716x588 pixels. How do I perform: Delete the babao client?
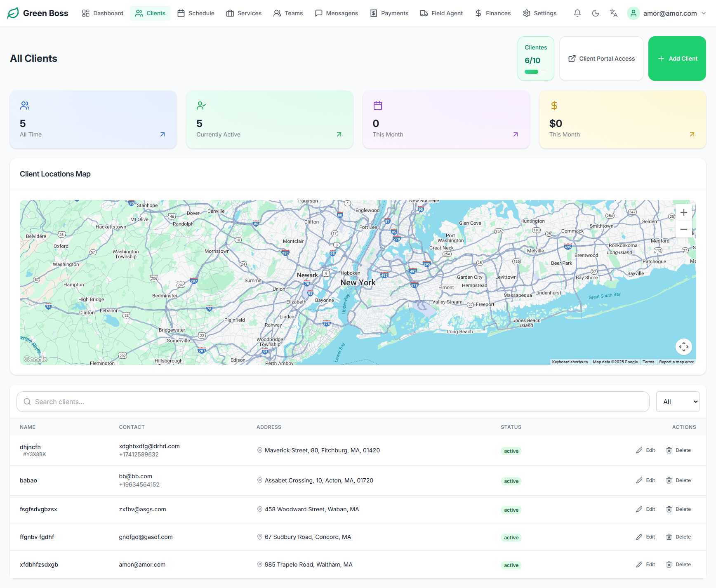[678, 480]
